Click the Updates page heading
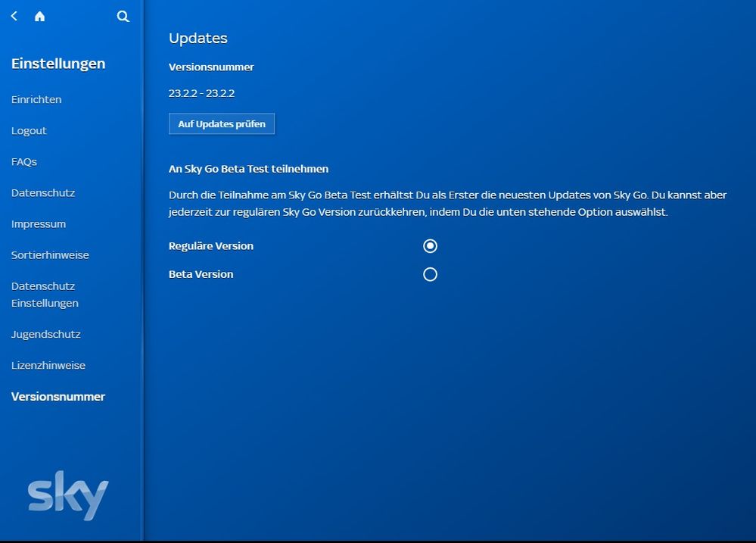 click(x=198, y=39)
